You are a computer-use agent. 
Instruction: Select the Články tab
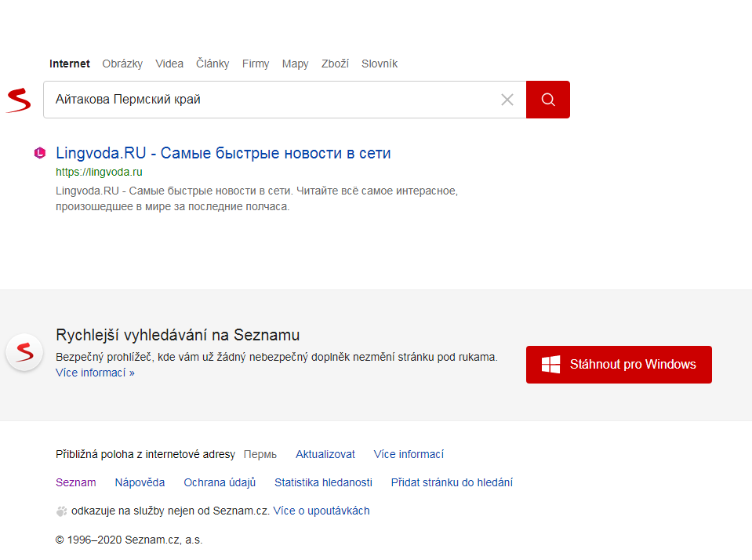point(213,64)
